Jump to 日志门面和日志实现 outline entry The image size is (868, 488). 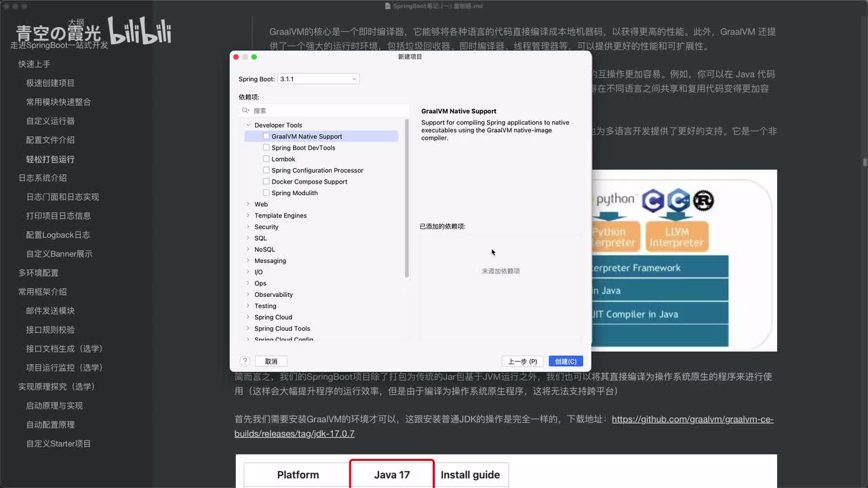pyautogui.click(x=62, y=197)
